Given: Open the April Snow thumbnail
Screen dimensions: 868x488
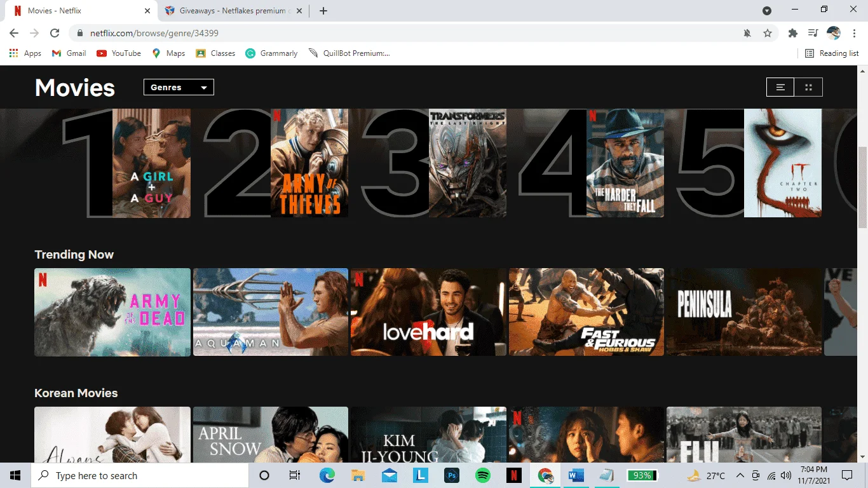Looking at the screenshot, I should (x=271, y=435).
